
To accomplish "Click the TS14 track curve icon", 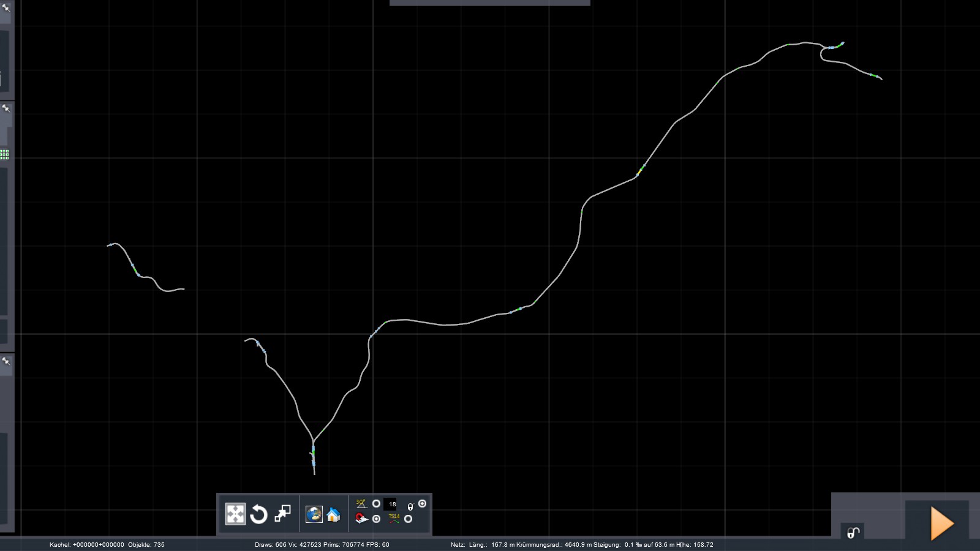I will (394, 519).
